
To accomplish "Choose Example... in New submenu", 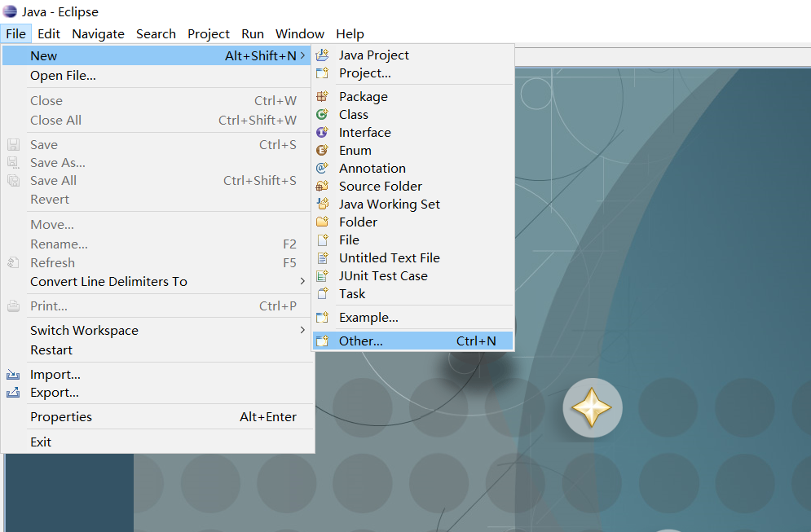I will [412, 318].
